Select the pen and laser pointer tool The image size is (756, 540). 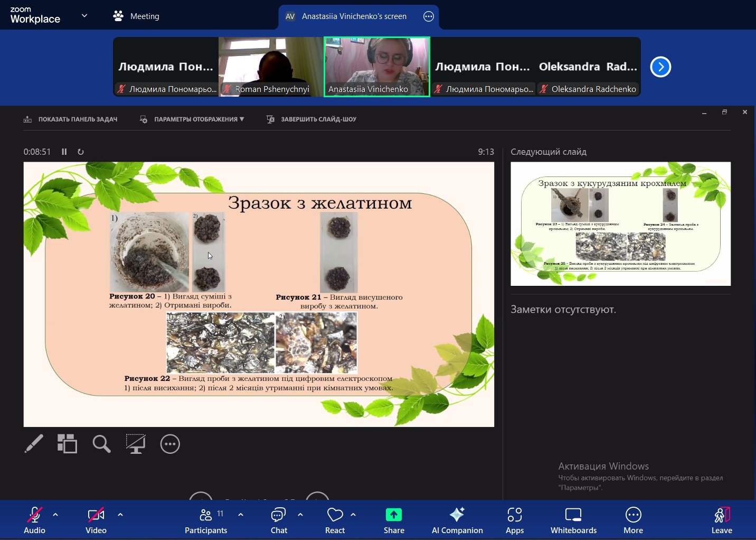pos(34,444)
